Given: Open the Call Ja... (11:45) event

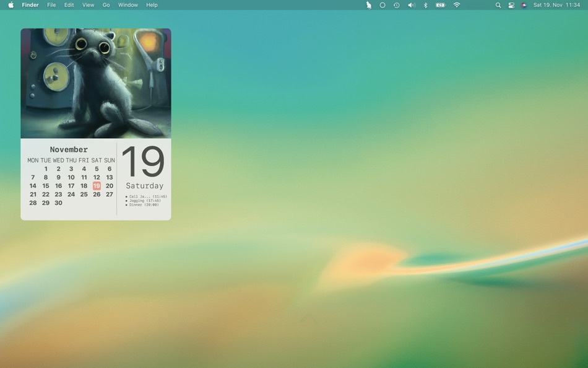Looking at the screenshot, I should click(147, 196).
